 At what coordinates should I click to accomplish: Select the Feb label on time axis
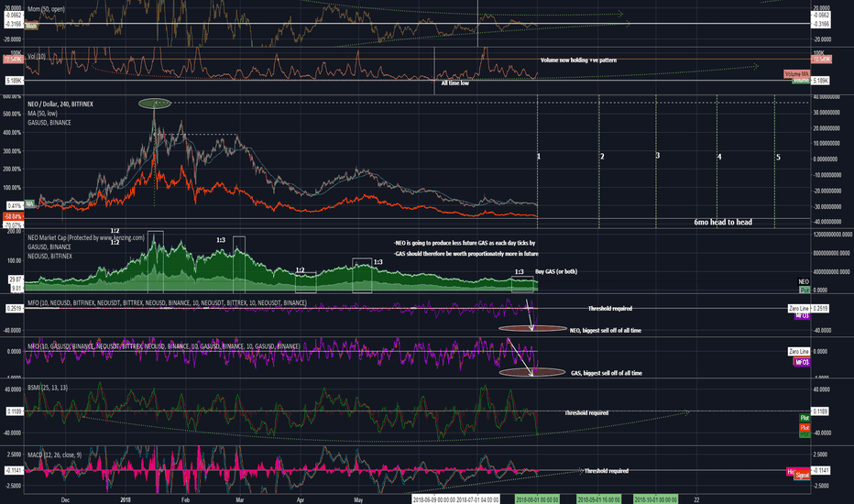click(x=185, y=499)
